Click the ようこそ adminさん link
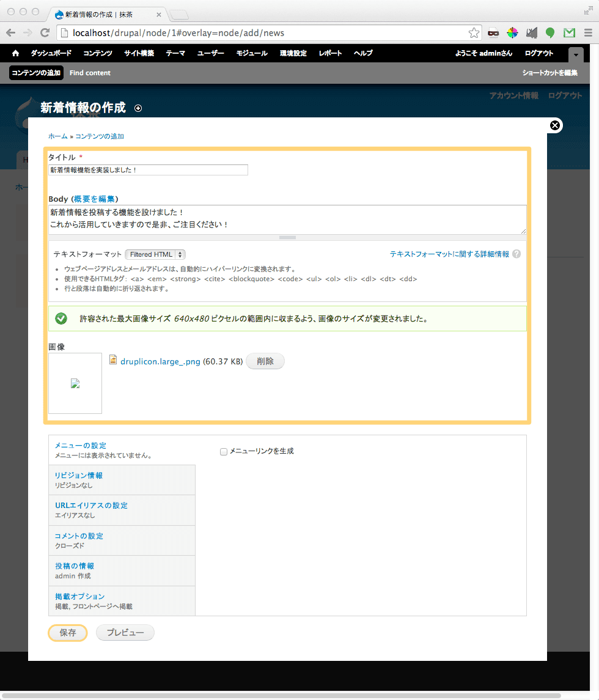599x700 pixels. (x=484, y=53)
